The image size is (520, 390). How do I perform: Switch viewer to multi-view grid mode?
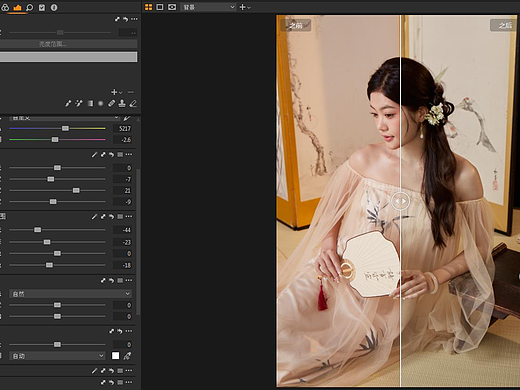pyautogui.click(x=149, y=7)
